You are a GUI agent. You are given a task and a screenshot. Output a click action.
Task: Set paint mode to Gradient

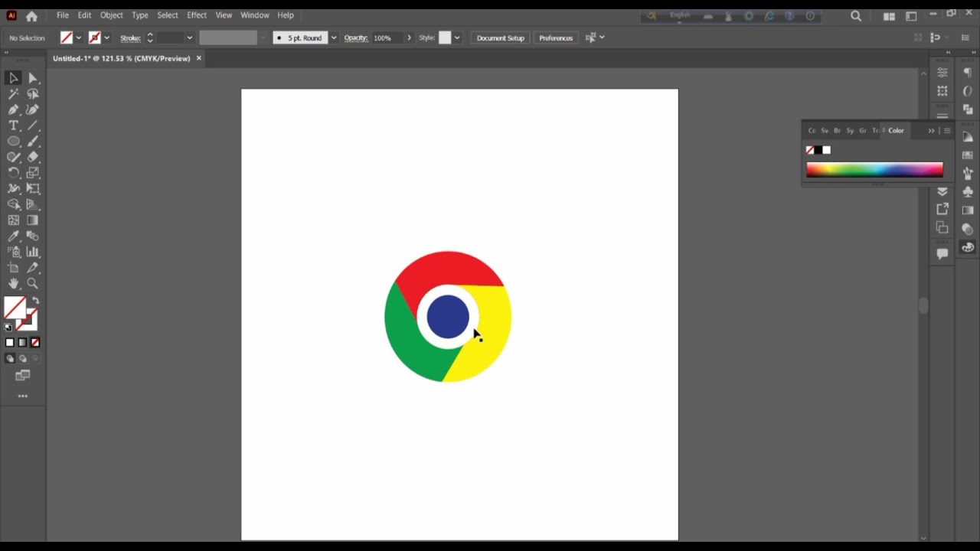[22, 342]
